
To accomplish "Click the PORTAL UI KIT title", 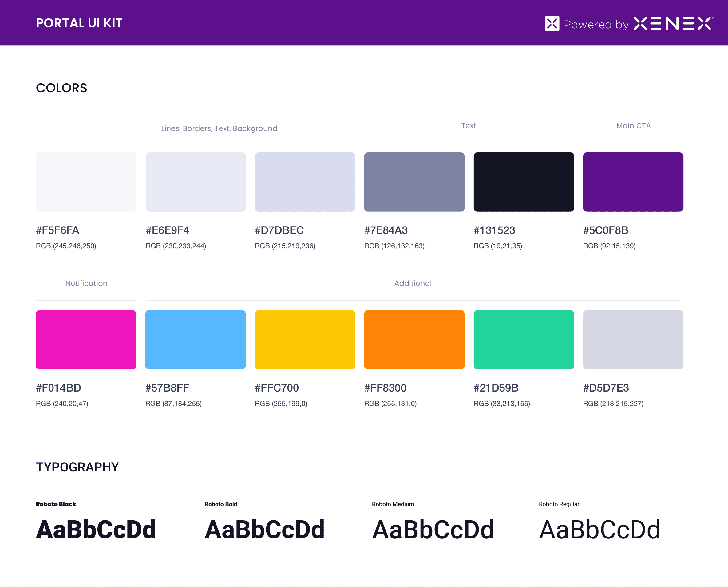I will pyautogui.click(x=79, y=23).
